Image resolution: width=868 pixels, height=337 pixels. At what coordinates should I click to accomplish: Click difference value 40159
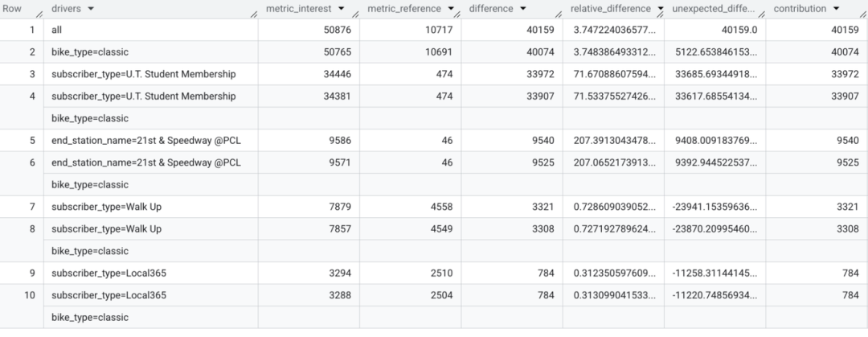pyautogui.click(x=540, y=30)
